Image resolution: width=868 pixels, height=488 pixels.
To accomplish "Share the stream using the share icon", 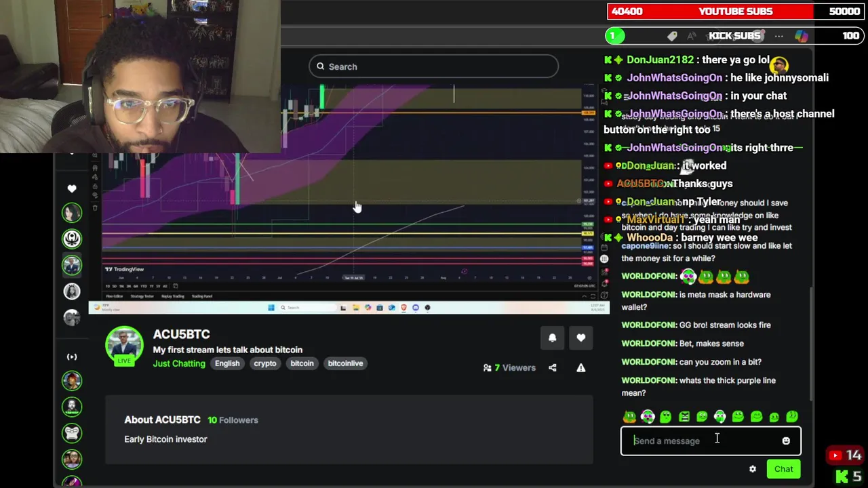I will 552,367.
